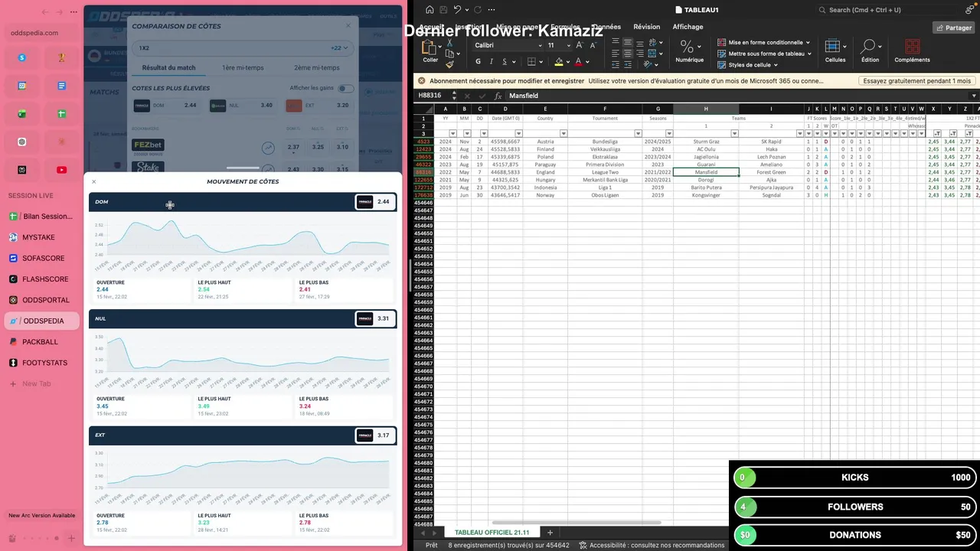Image resolution: width=980 pixels, height=551 pixels.
Task: Select 1ère mi-temps tab
Action: (x=243, y=67)
